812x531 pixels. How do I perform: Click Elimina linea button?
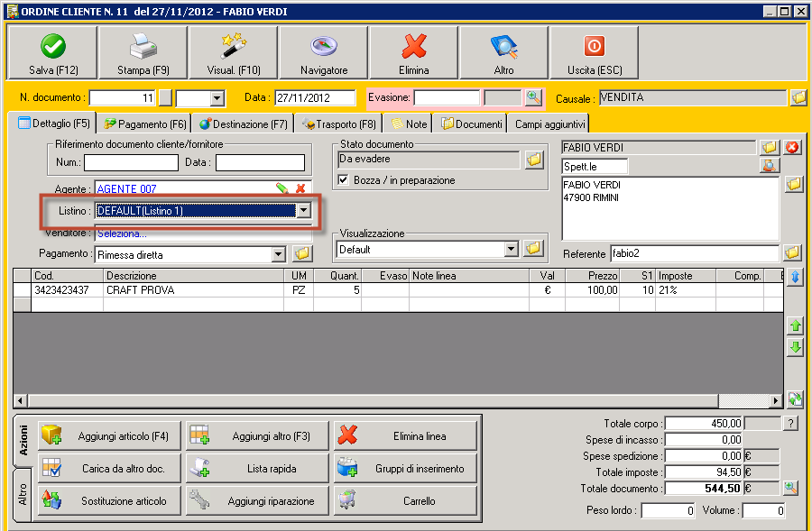click(x=405, y=435)
